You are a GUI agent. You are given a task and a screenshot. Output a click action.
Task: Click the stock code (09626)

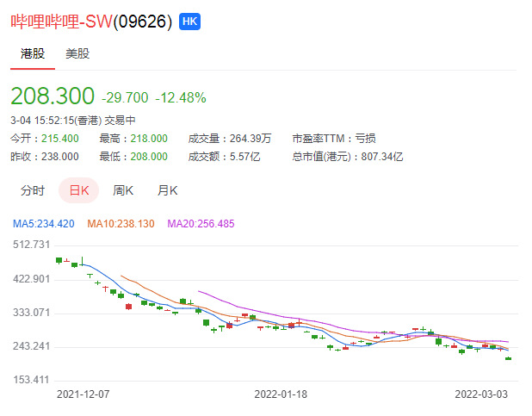[143, 22]
